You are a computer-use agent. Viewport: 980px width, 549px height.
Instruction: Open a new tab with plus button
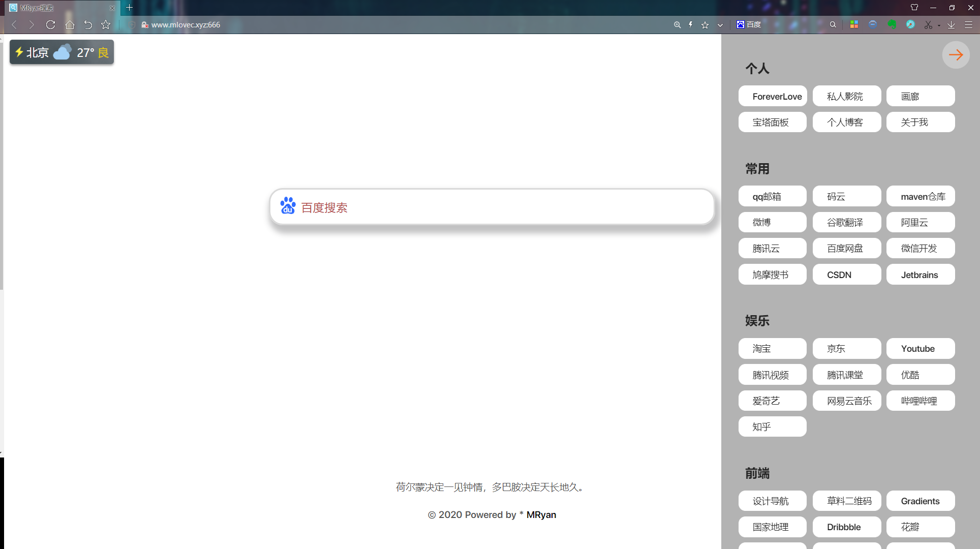pyautogui.click(x=129, y=8)
